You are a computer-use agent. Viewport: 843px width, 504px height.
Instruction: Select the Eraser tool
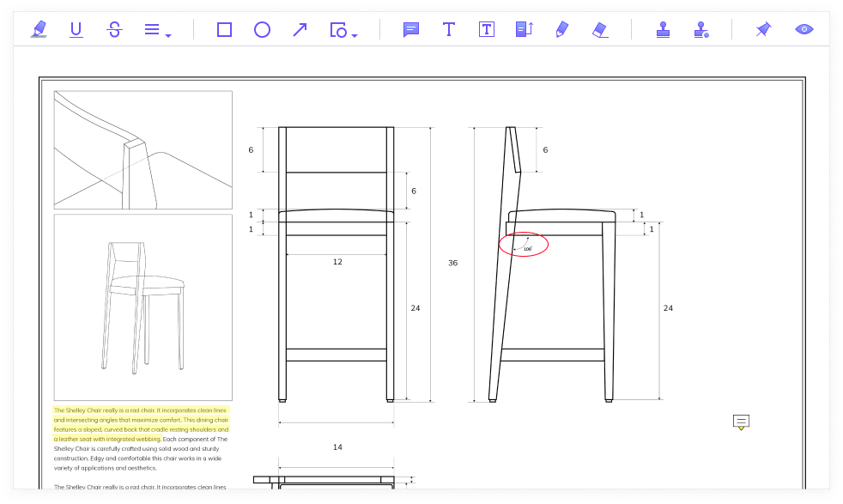coord(599,29)
